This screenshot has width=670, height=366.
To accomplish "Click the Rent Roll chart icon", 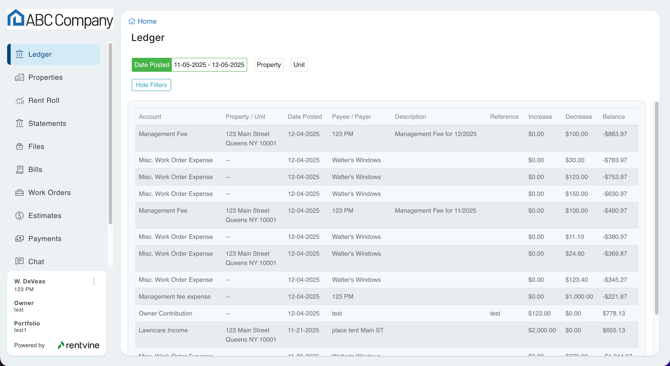I will click(x=19, y=100).
